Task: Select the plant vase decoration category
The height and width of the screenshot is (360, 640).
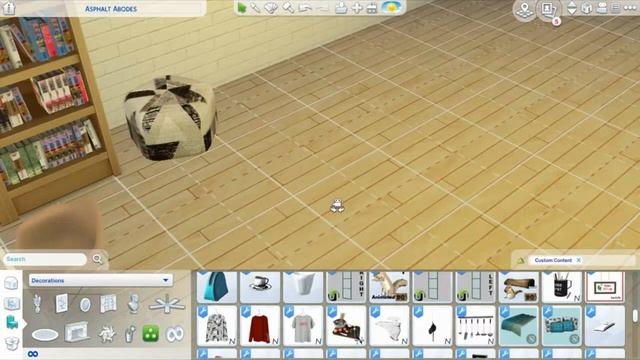Action: (37, 304)
